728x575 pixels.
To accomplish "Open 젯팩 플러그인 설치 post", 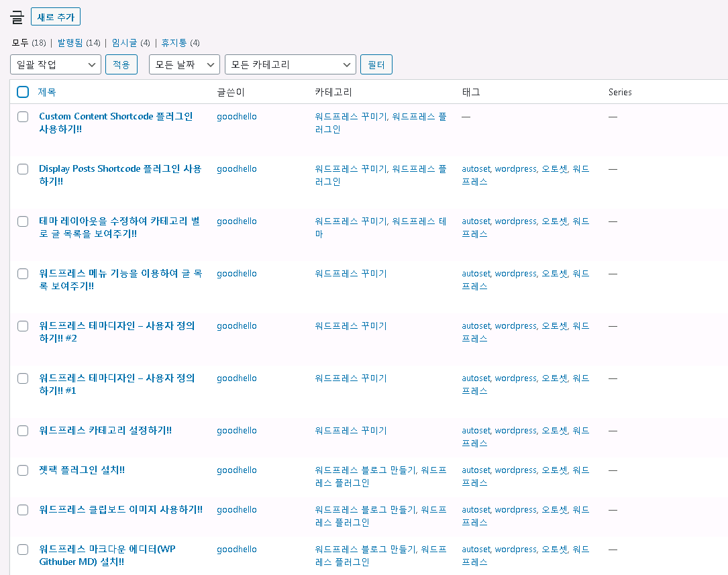I will tap(82, 470).
